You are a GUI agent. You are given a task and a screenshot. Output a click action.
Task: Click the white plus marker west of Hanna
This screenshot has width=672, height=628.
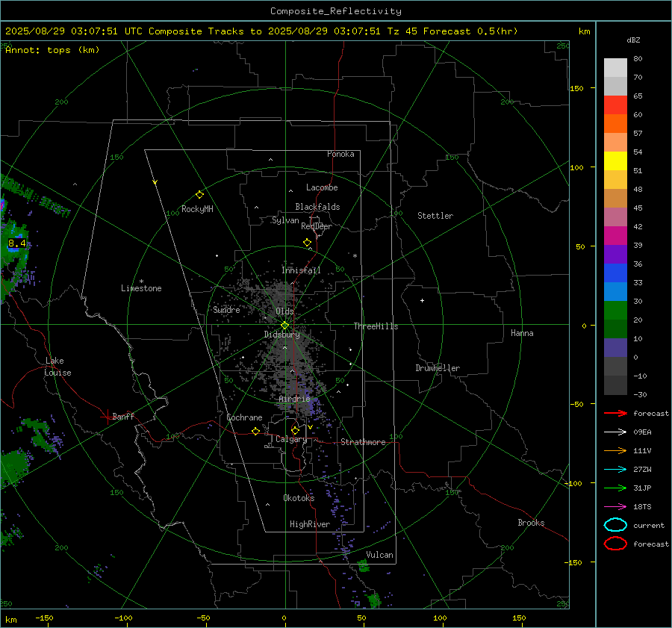tap(422, 300)
